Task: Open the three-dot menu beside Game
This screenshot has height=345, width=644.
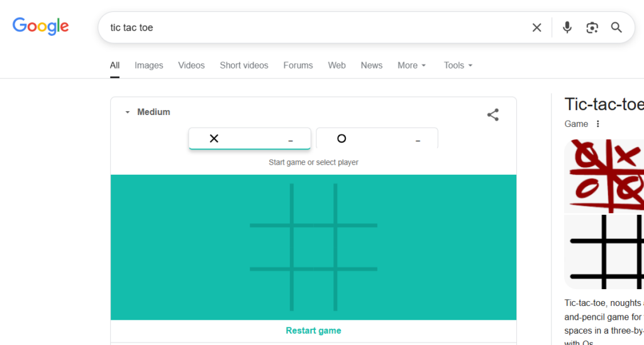Action: [x=598, y=124]
